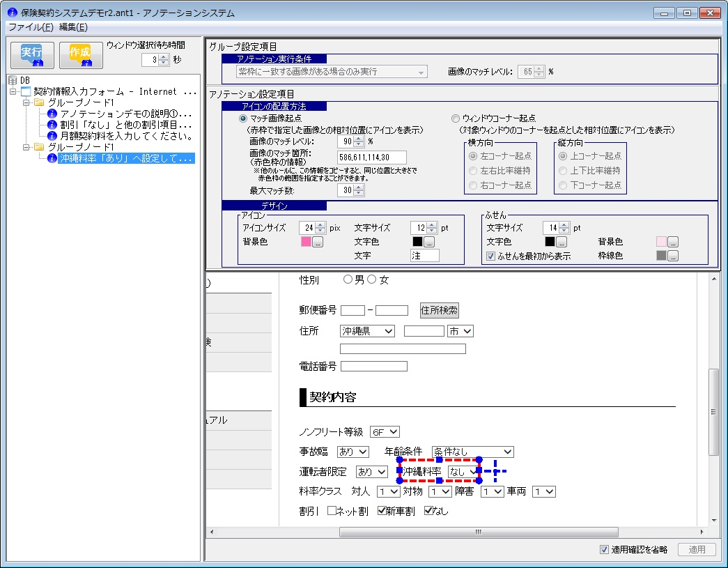Screen dimensions: 728x568
Task: Click the pink icon background color swatch
Action: [x=306, y=242]
